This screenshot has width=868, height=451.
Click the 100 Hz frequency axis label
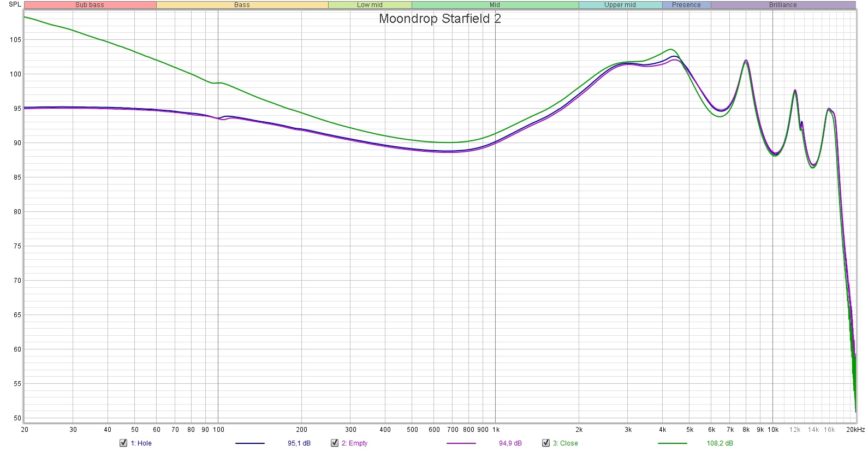218,430
